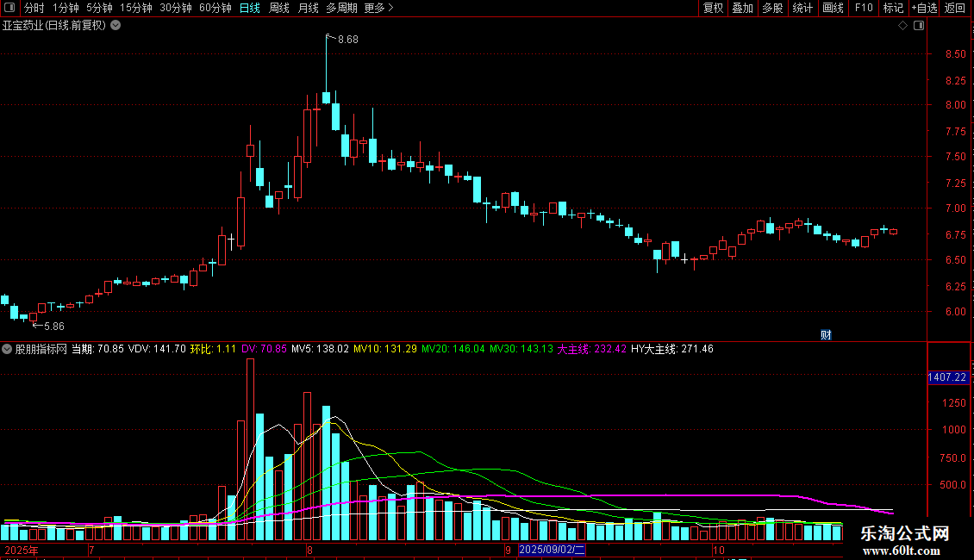Click the VDV: 141.70 indicator value

pos(157,349)
